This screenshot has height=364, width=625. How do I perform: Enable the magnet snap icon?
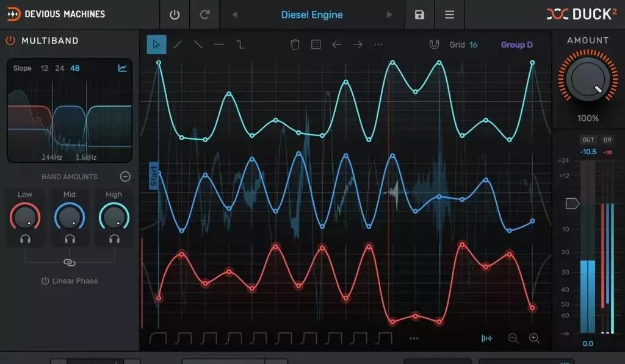pyautogui.click(x=434, y=45)
